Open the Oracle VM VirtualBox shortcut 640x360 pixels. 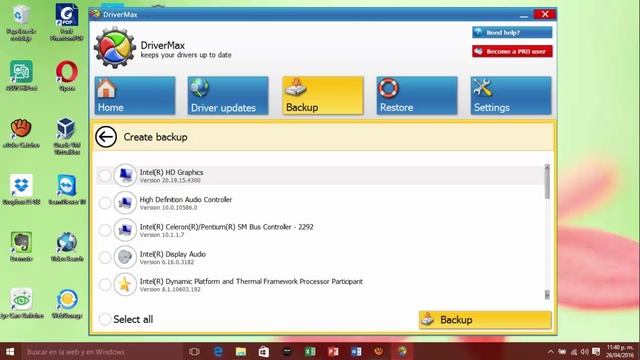pos(67,136)
